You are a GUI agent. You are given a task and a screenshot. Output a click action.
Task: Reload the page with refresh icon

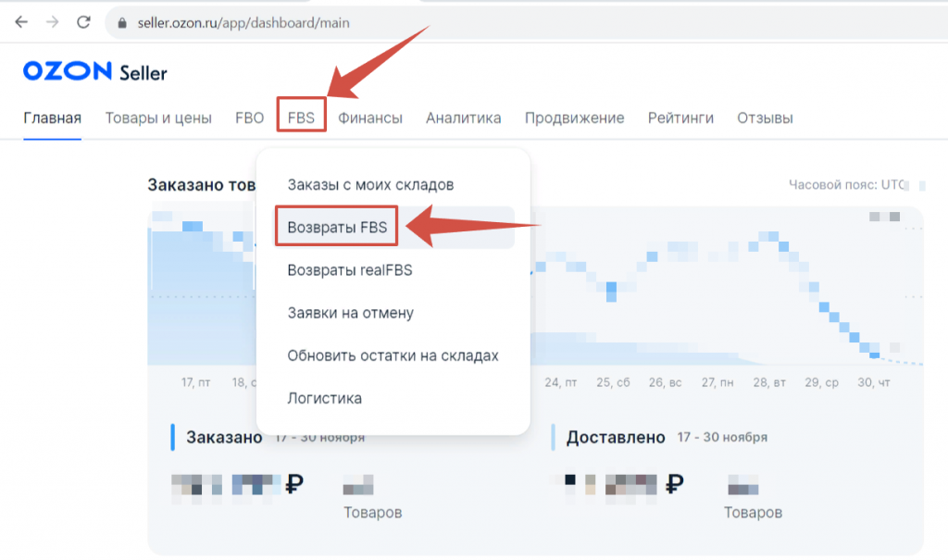pyautogui.click(x=83, y=21)
